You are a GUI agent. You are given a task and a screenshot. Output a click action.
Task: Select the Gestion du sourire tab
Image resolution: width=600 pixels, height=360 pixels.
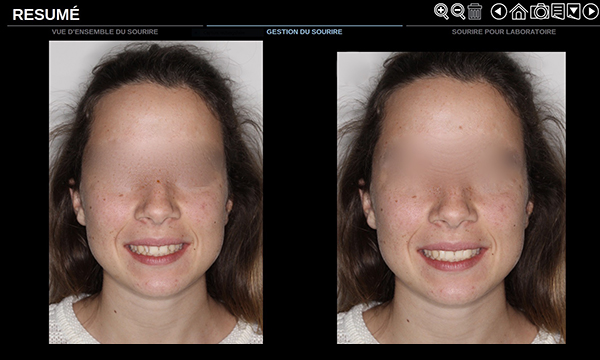(304, 32)
